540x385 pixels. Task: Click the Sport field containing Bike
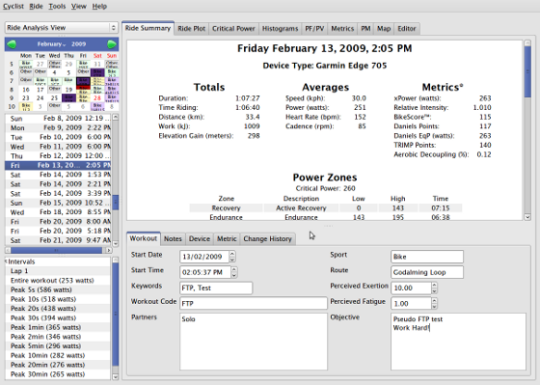pyautogui.click(x=427, y=257)
